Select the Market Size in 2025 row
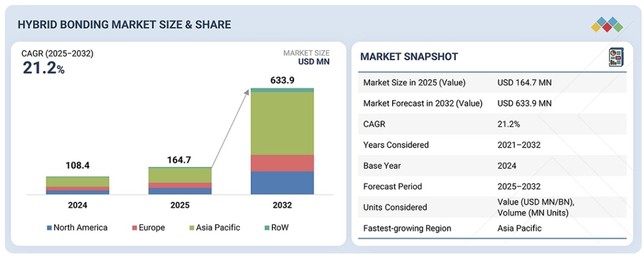 [x=492, y=83]
